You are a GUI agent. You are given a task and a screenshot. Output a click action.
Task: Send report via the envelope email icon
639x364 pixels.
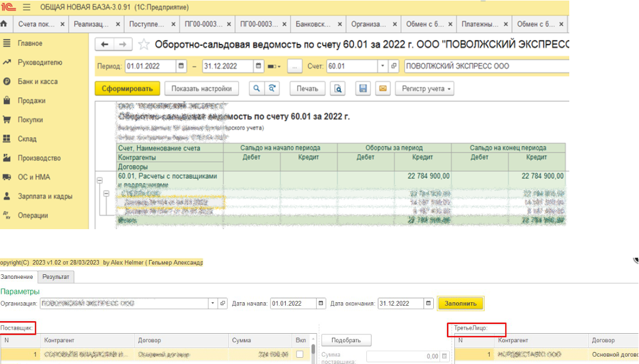pyautogui.click(x=383, y=89)
